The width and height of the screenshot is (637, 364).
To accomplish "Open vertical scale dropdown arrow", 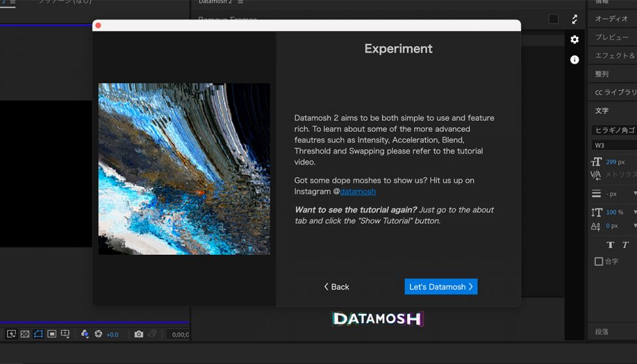I will [x=635, y=212].
